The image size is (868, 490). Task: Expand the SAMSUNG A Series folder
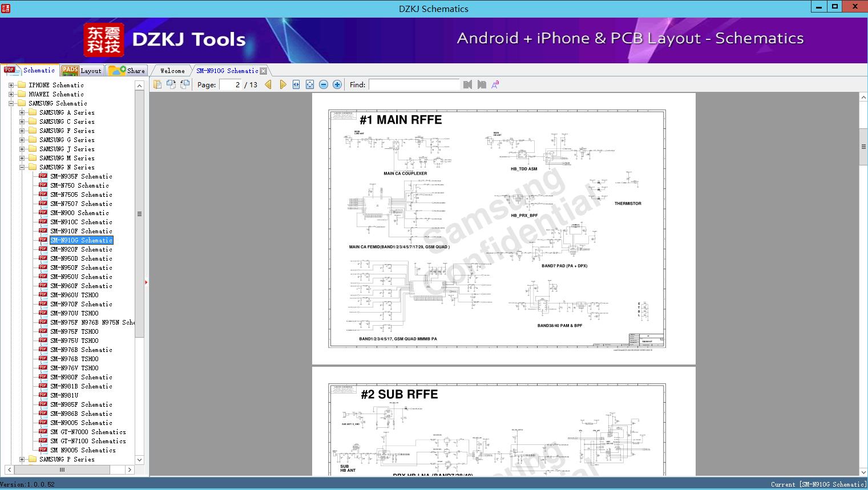click(x=22, y=112)
